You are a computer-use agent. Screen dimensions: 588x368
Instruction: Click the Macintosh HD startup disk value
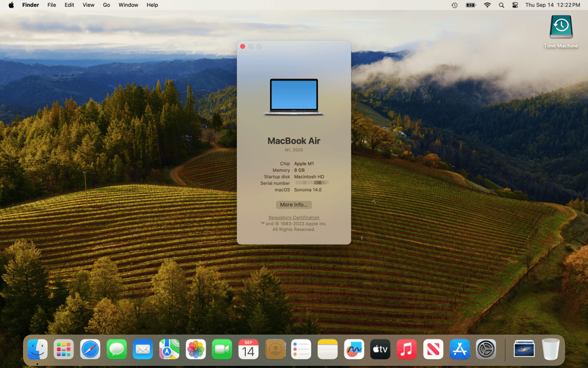click(309, 177)
